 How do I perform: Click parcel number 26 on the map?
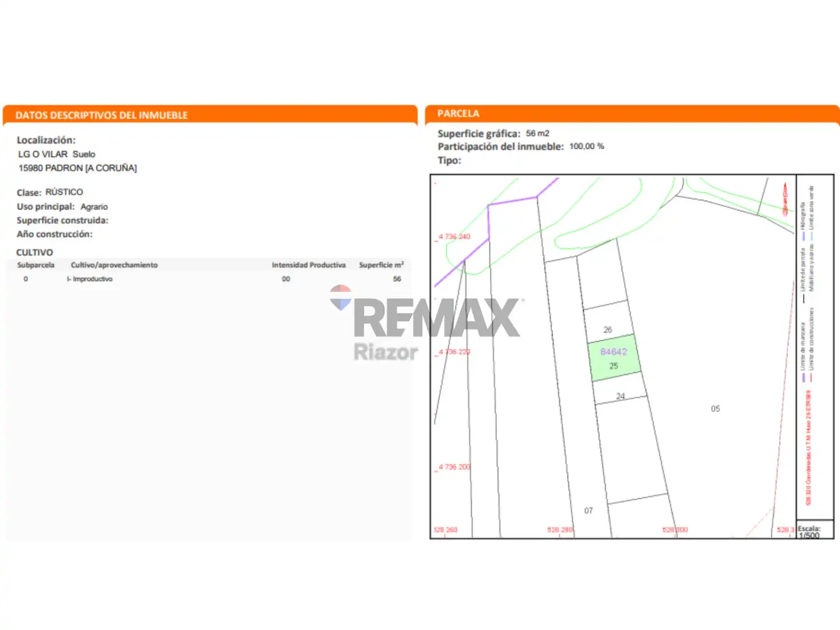click(608, 330)
